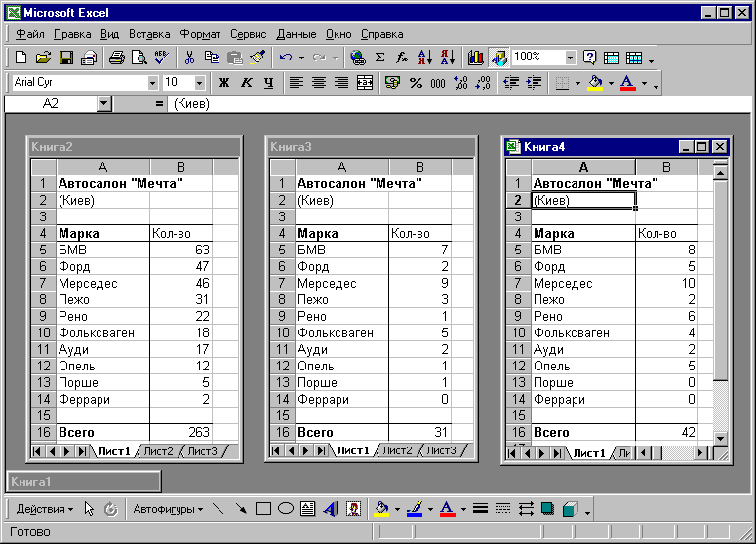Viewport: 756px width, 544px height.
Task: Open the Формат menu
Action: [x=200, y=34]
